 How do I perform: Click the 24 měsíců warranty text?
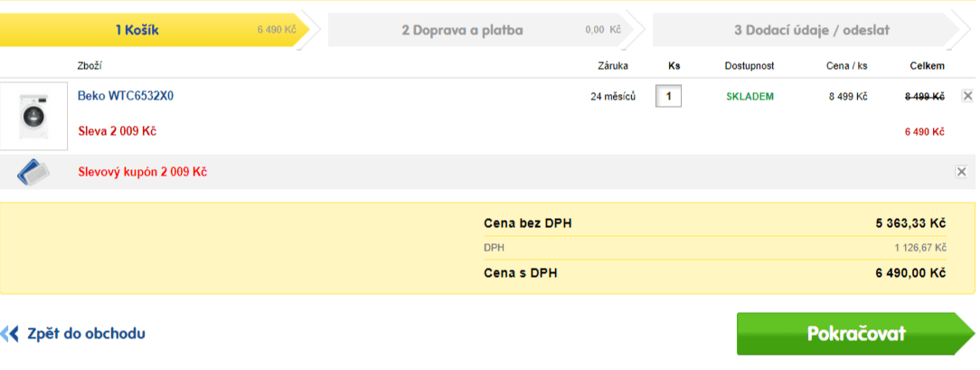(613, 97)
